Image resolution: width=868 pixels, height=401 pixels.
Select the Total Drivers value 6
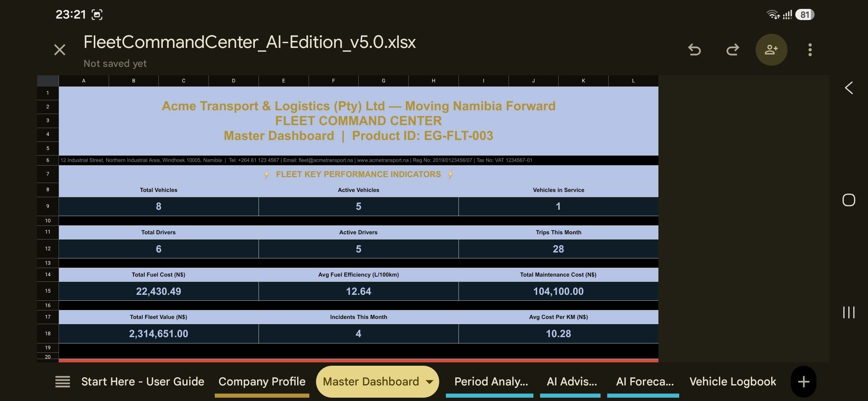coord(158,249)
